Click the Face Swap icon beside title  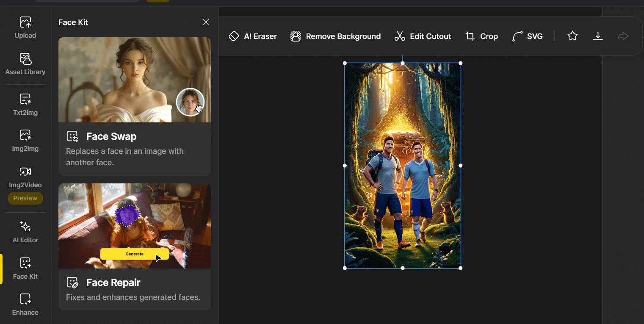(72, 136)
